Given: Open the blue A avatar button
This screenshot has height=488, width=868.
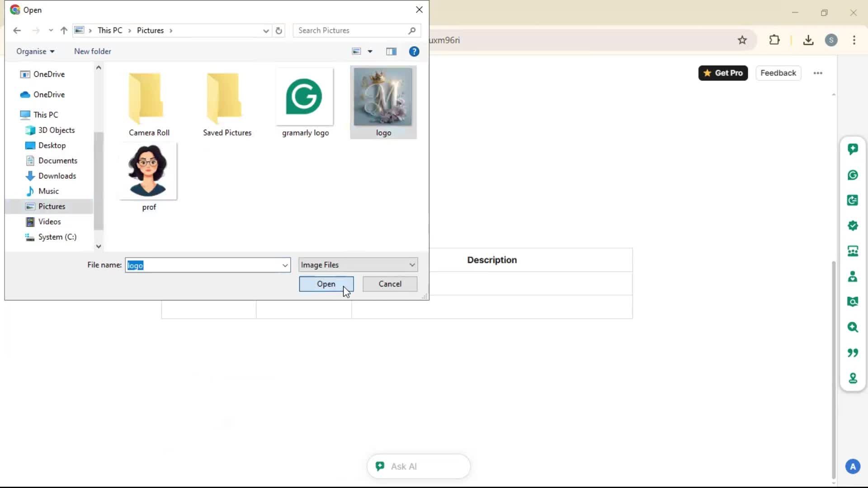Looking at the screenshot, I should pyautogui.click(x=853, y=466).
